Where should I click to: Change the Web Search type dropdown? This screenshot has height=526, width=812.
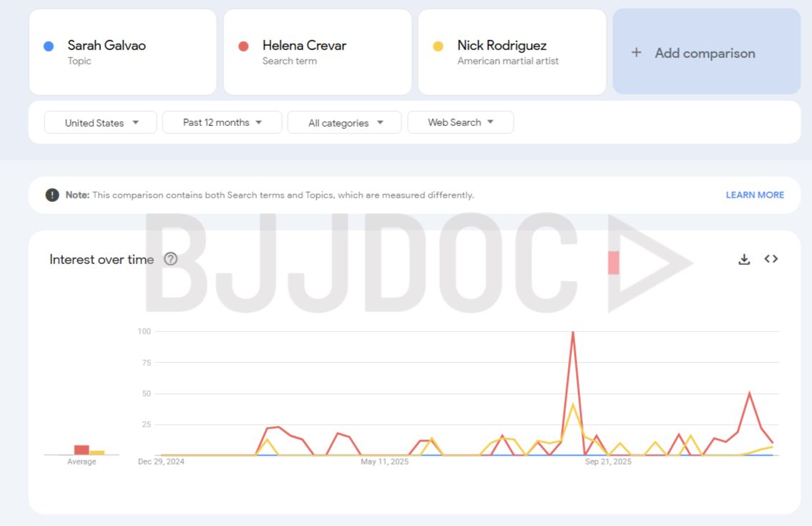[460, 122]
